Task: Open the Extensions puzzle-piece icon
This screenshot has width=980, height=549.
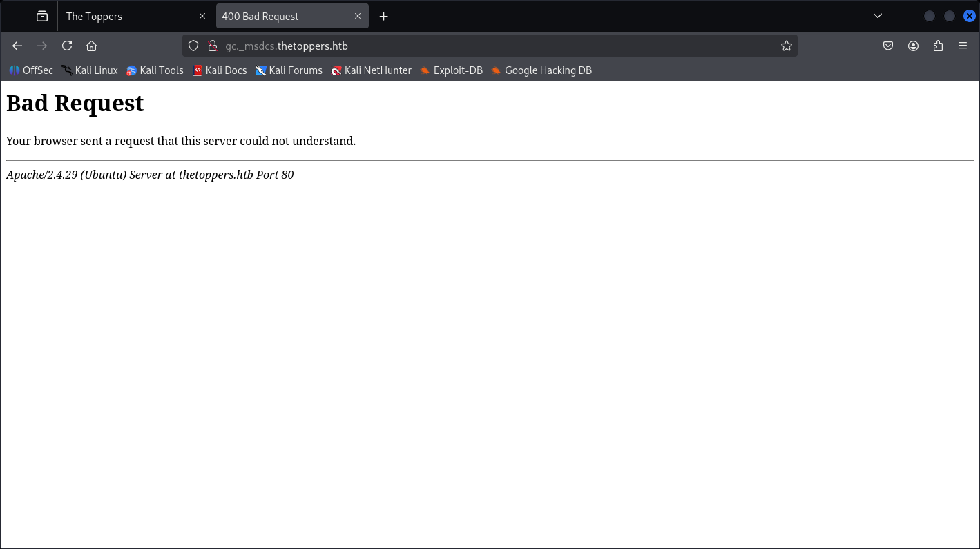Action: point(938,46)
